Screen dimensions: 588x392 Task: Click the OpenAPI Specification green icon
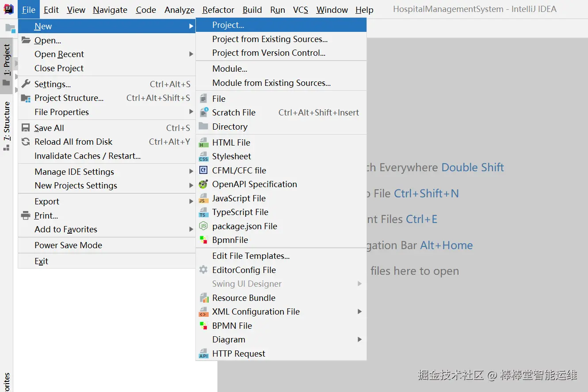pyautogui.click(x=203, y=184)
